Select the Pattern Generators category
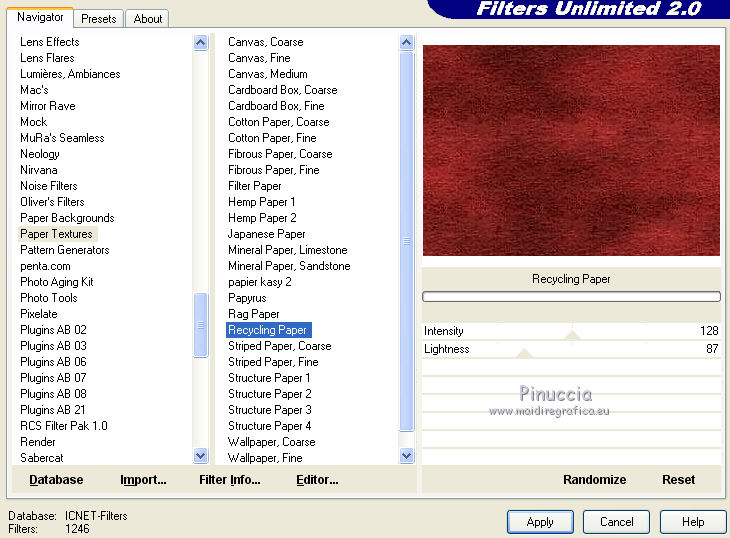Viewport: 730px width, 538px height. coord(65,250)
